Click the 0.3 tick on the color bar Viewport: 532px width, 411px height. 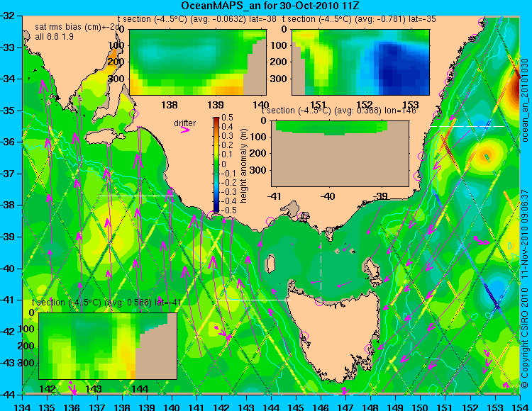227,136
